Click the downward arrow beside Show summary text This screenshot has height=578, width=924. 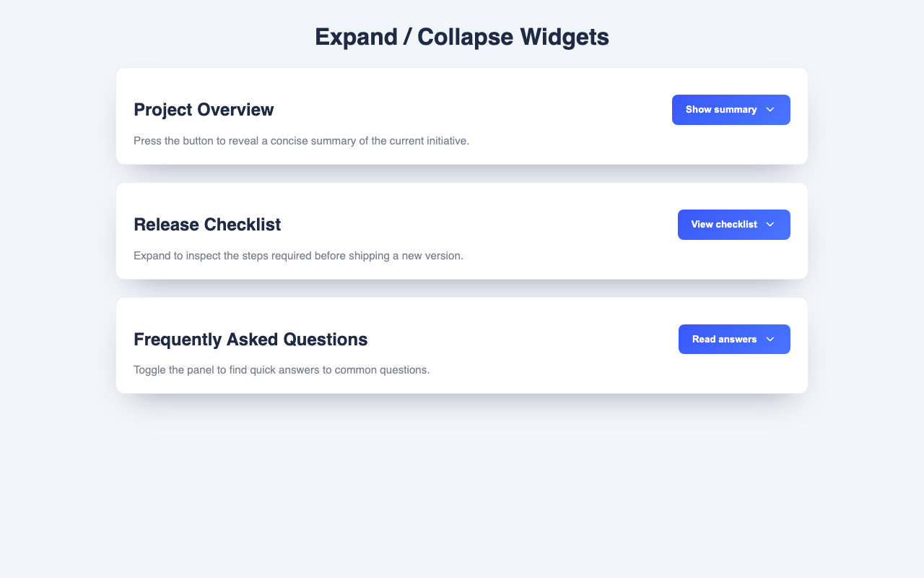point(769,110)
